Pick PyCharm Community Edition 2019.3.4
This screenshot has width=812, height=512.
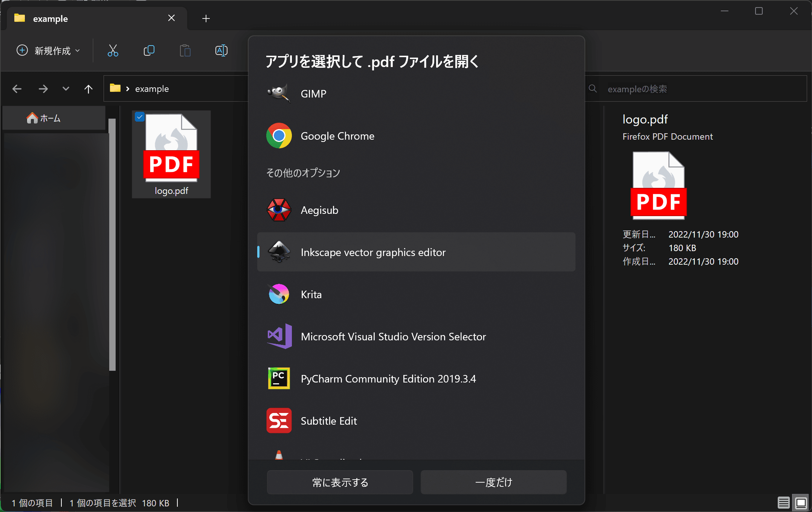pos(416,379)
